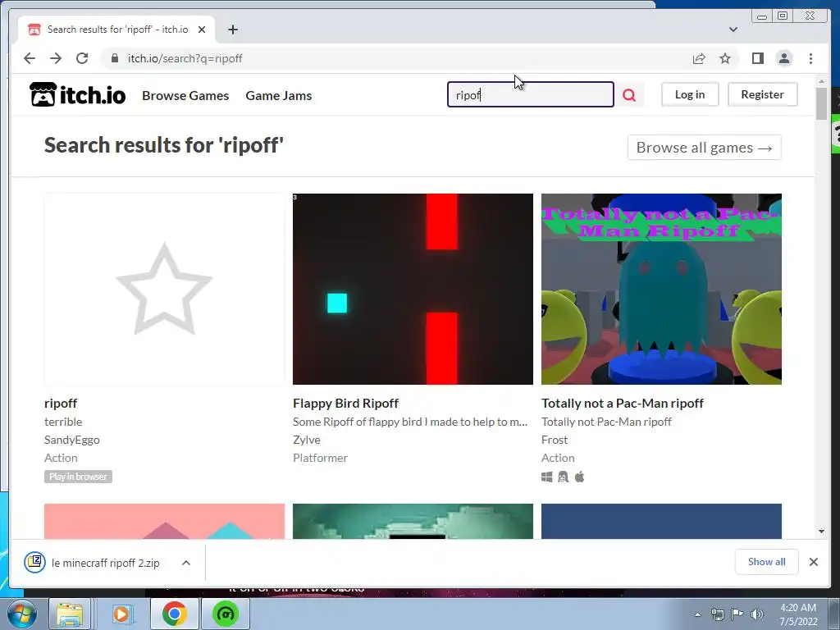The image size is (840, 630).
Task: Click scrollbar down arrow
Action: pyautogui.click(x=821, y=532)
